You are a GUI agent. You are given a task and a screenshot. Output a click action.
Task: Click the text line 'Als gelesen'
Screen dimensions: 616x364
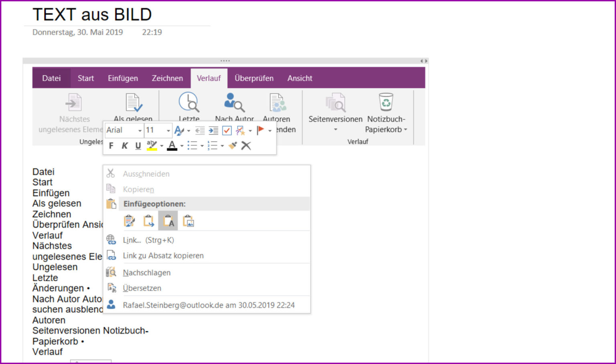tap(57, 203)
